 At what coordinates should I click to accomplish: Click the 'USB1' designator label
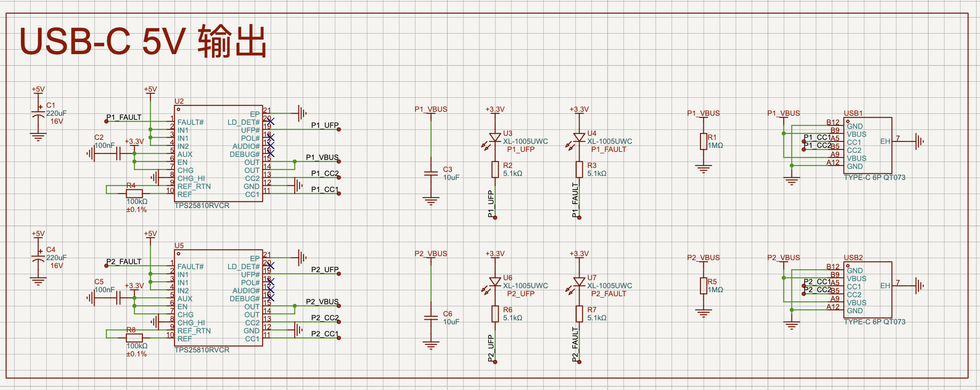(853, 113)
